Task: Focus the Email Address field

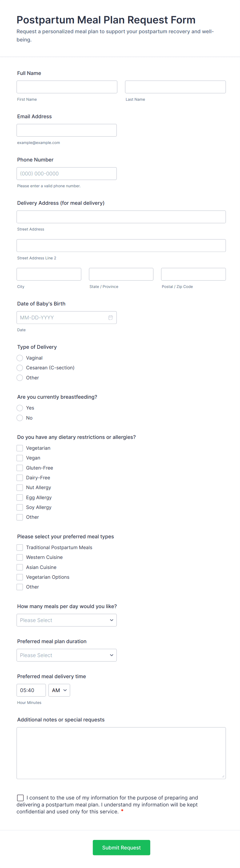Action: click(x=67, y=130)
